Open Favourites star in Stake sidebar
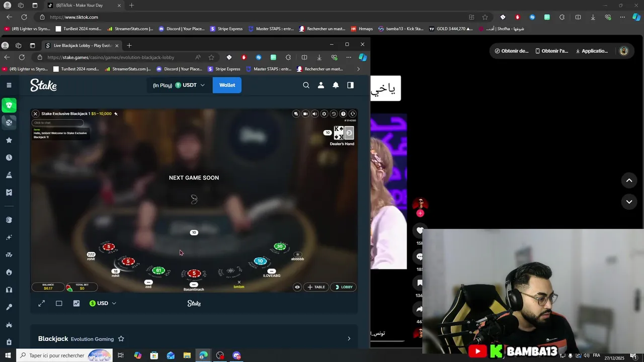The image size is (644, 362). pyautogui.click(x=9, y=140)
